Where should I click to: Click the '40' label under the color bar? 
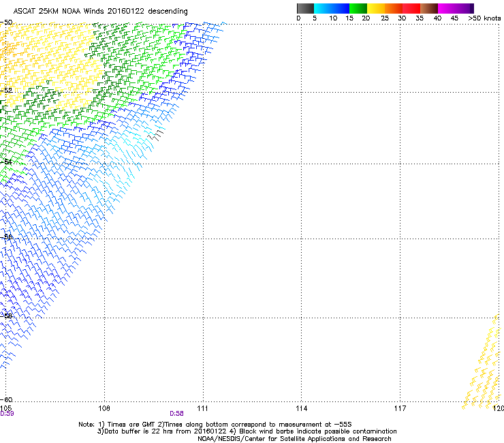pyautogui.click(x=437, y=18)
